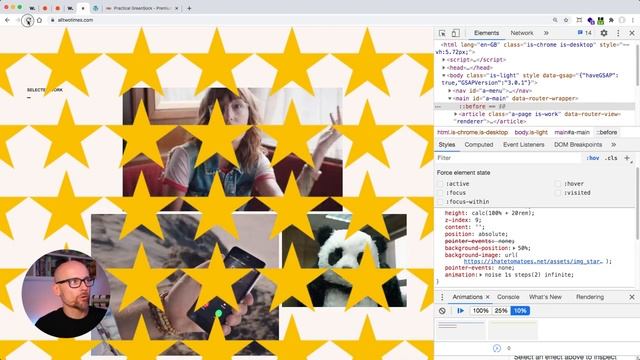The image size is (640, 360).
Task: Check the :hover force state
Action: 558,184
